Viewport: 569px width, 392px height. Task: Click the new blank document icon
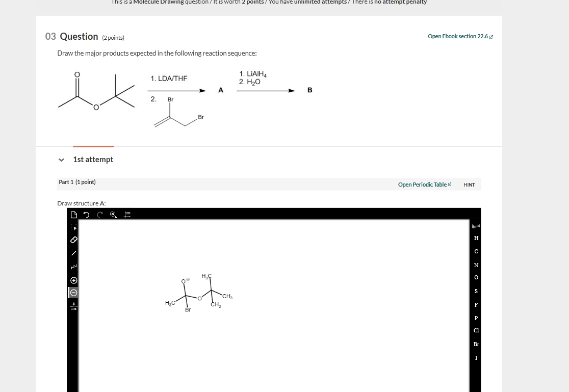pyautogui.click(x=73, y=215)
